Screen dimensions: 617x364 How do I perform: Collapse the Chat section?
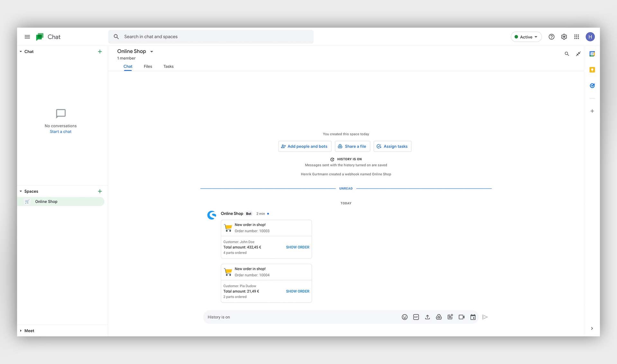point(21,51)
